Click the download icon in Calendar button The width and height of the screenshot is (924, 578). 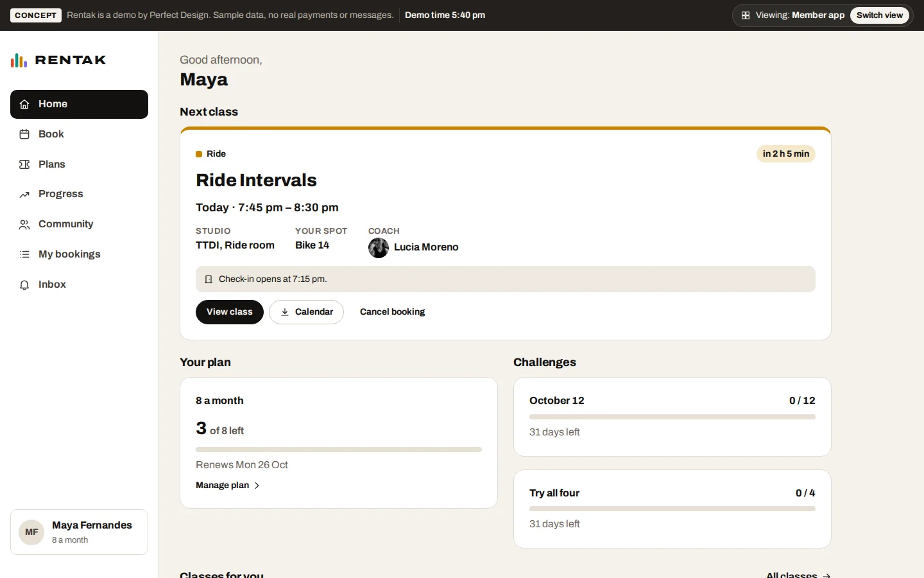[285, 312]
